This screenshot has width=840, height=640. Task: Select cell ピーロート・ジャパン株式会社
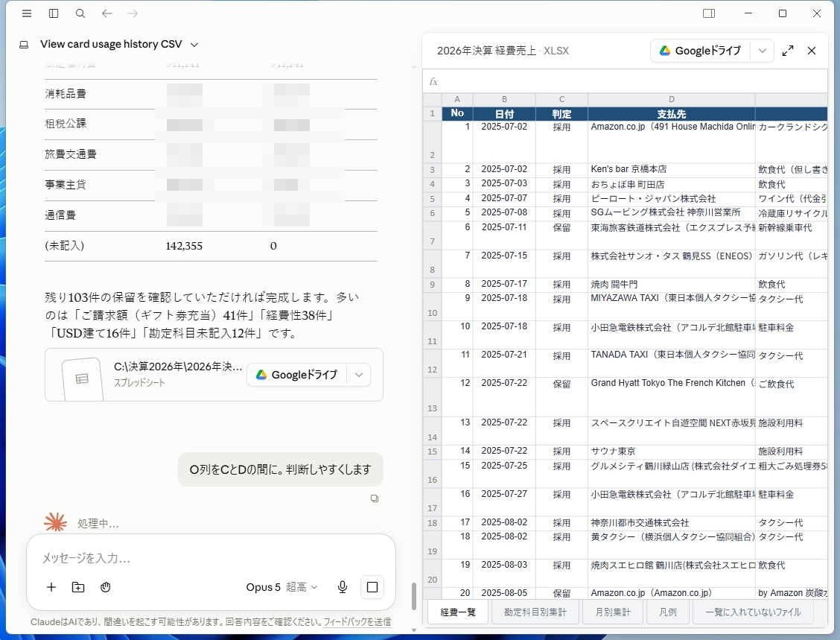[x=671, y=199]
